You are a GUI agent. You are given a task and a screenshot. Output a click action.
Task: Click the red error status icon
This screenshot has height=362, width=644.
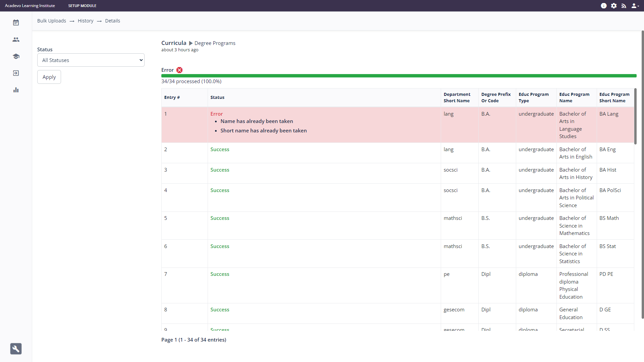point(179,70)
